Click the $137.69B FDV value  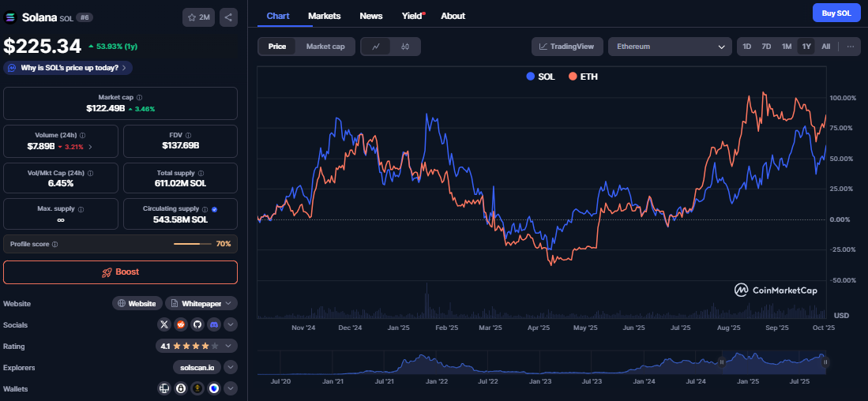pos(180,146)
